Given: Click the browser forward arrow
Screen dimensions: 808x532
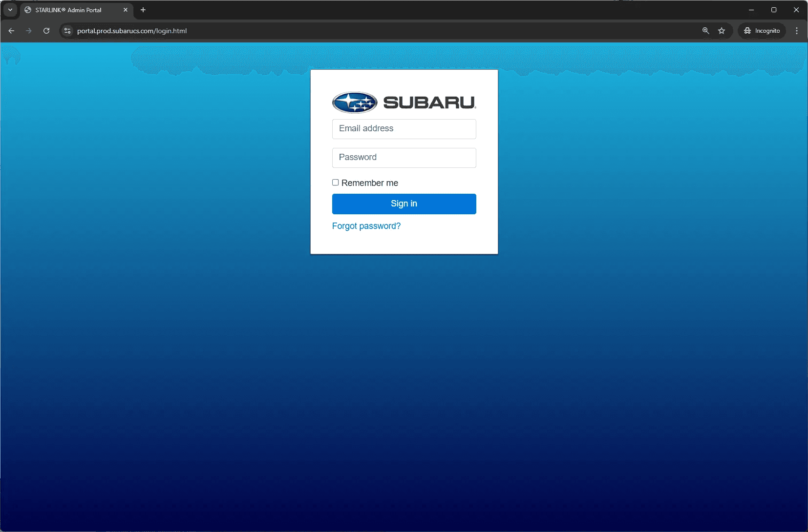Looking at the screenshot, I should [x=29, y=31].
